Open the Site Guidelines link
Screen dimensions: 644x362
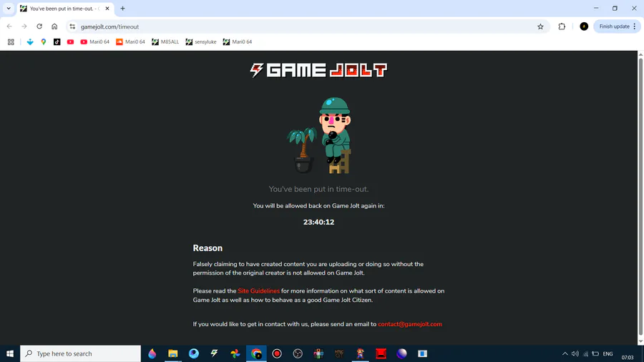coord(258,291)
